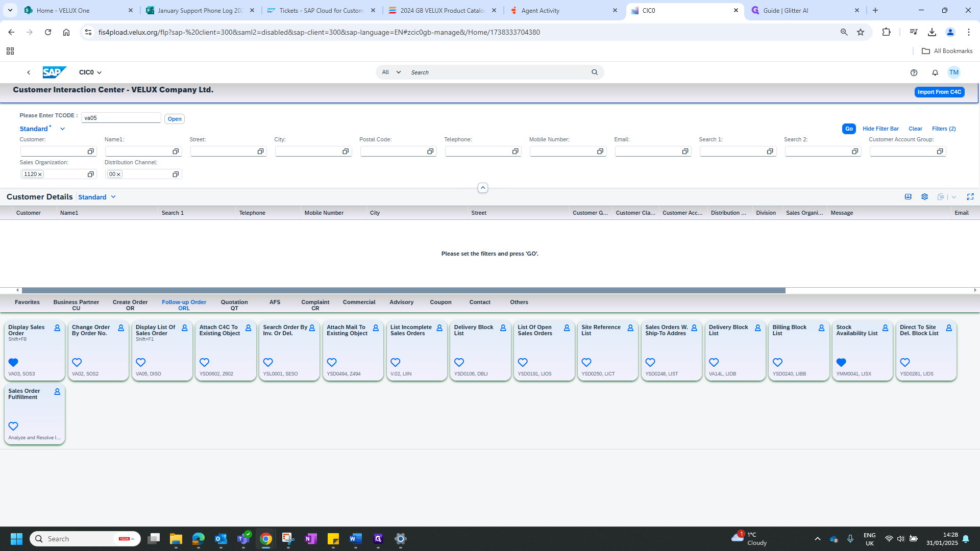
Task: Remove the 00 distribution channel token
Action: coord(118,174)
